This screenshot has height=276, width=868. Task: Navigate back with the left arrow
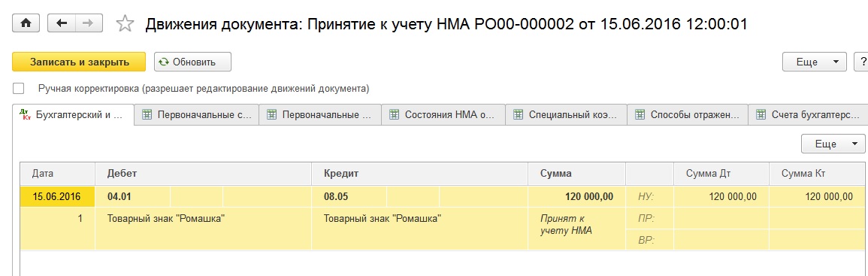pyautogui.click(x=62, y=23)
